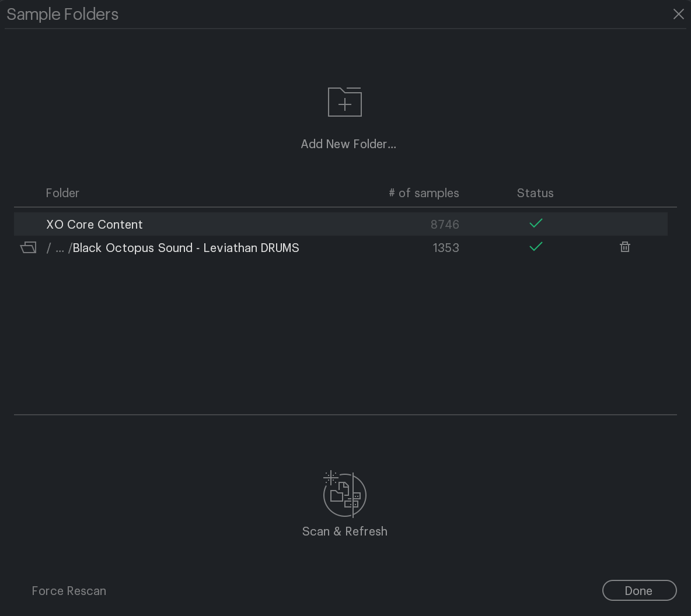Image resolution: width=691 pixels, height=616 pixels.
Task: Click the Add New Folder... label
Action: pos(348,144)
